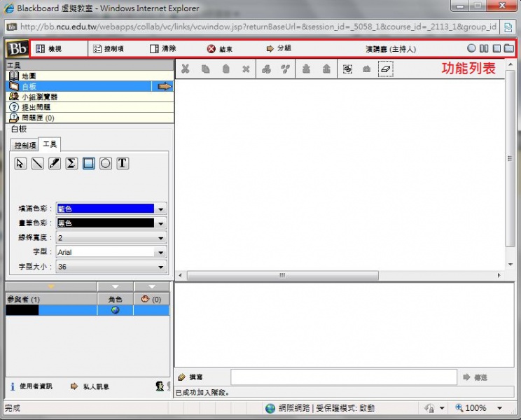Expand the 字型大小 font size dropdown
This screenshot has height=420, width=521.
tap(161, 267)
